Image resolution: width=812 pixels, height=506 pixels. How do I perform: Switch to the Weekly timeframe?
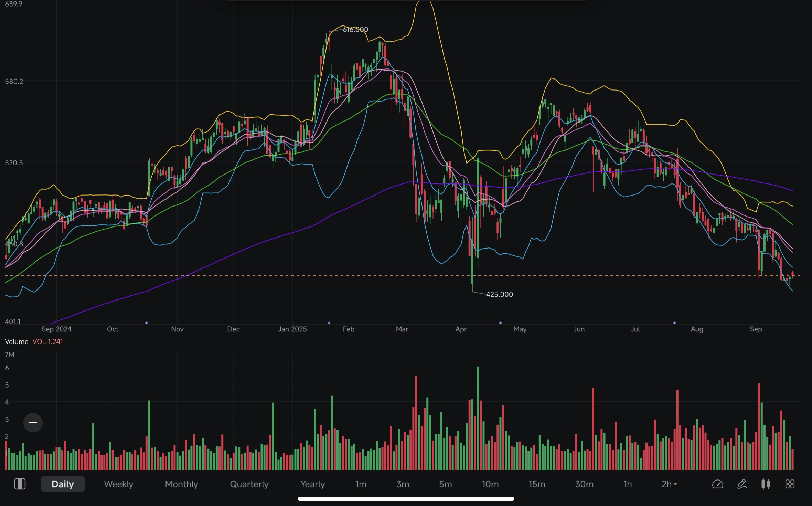pos(118,484)
